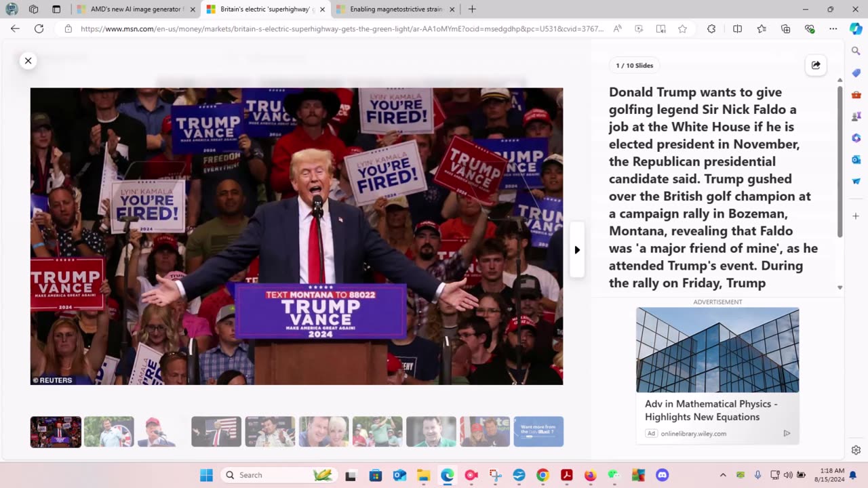
Task: Close the AMD's new AI image generator tab
Action: 193,9
